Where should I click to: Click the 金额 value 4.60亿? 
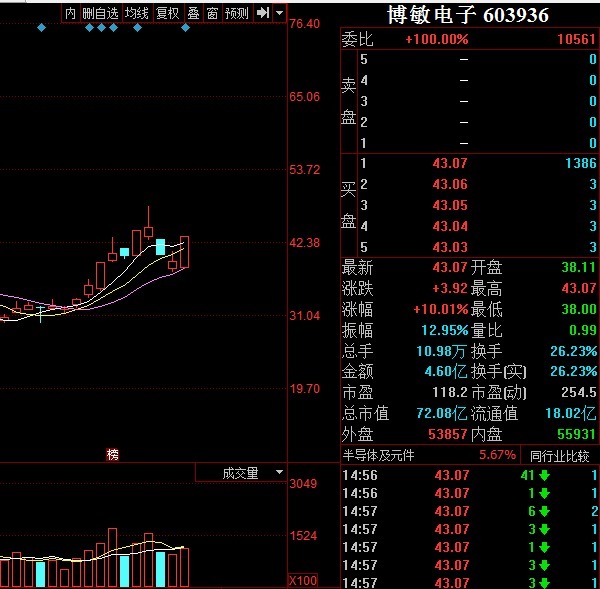[x=446, y=371]
